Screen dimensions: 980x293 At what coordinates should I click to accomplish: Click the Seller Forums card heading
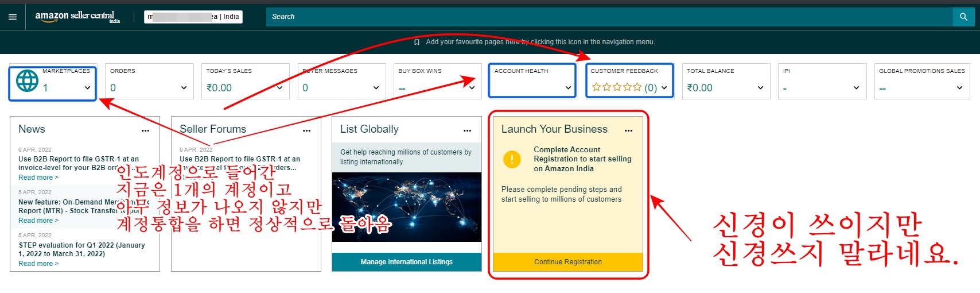213,129
